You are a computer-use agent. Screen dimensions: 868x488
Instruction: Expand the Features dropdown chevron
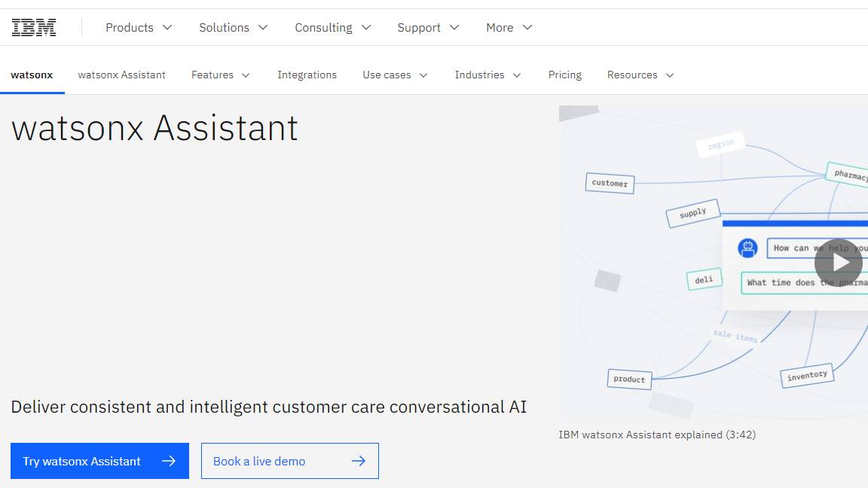tap(245, 75)
